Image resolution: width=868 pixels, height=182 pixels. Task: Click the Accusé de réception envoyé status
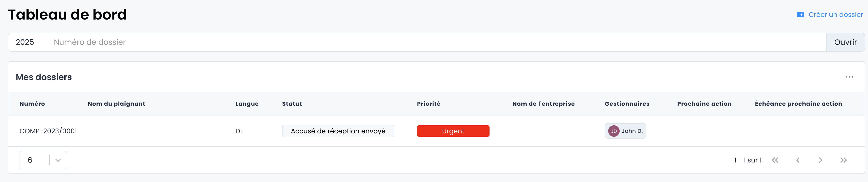click(338, 131)
